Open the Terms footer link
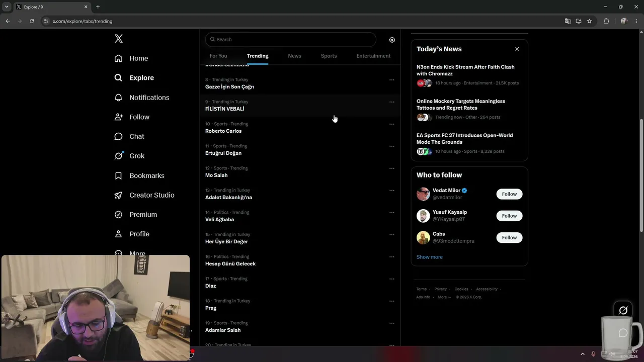The height and width of the screenshot is (362, 644). 421,289
